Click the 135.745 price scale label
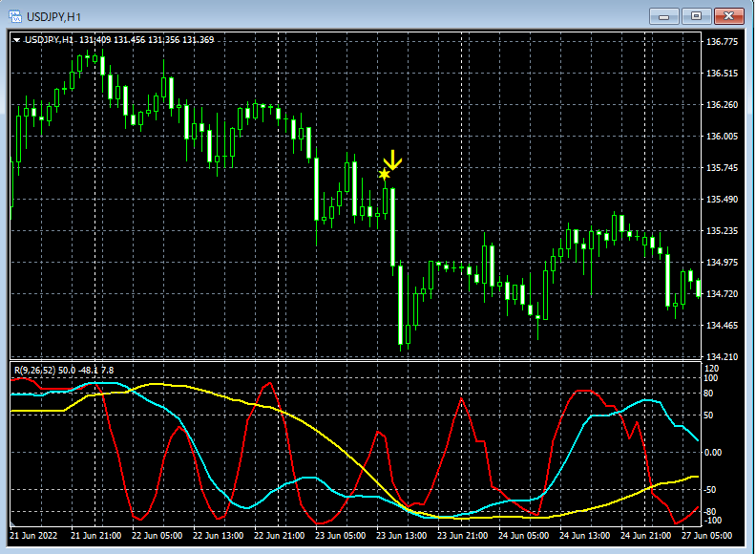The height and width of the screenshot is (554, 756). 722,168
